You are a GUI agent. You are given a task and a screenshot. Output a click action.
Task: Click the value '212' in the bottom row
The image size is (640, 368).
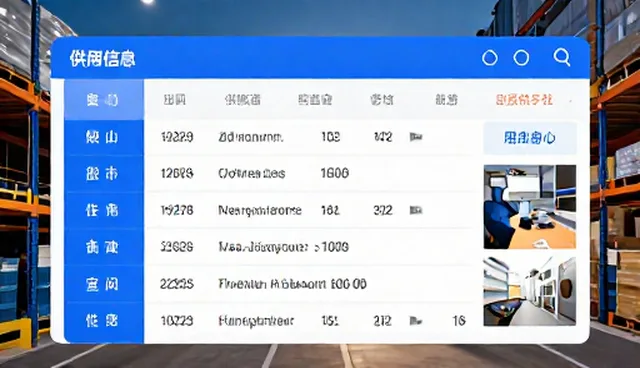[383, 321]
